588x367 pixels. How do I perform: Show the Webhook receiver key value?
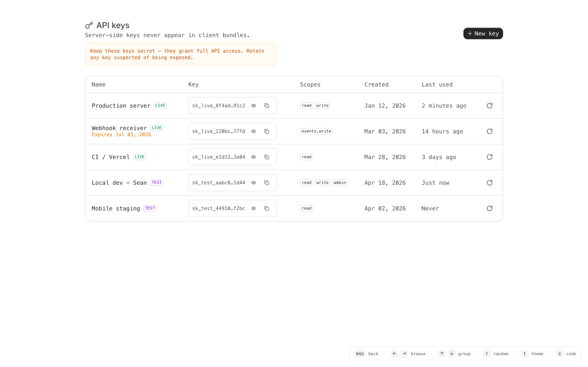pos(253,131)
